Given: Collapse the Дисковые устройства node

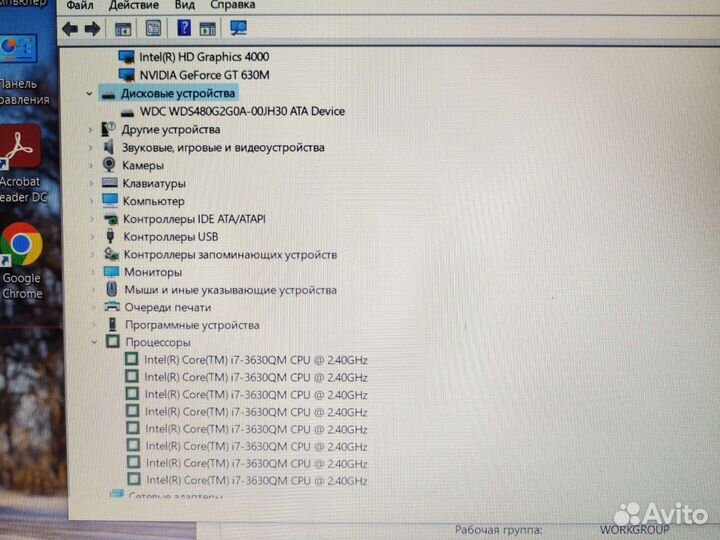Looking at the screenshot, I should (x=89, y=94).
